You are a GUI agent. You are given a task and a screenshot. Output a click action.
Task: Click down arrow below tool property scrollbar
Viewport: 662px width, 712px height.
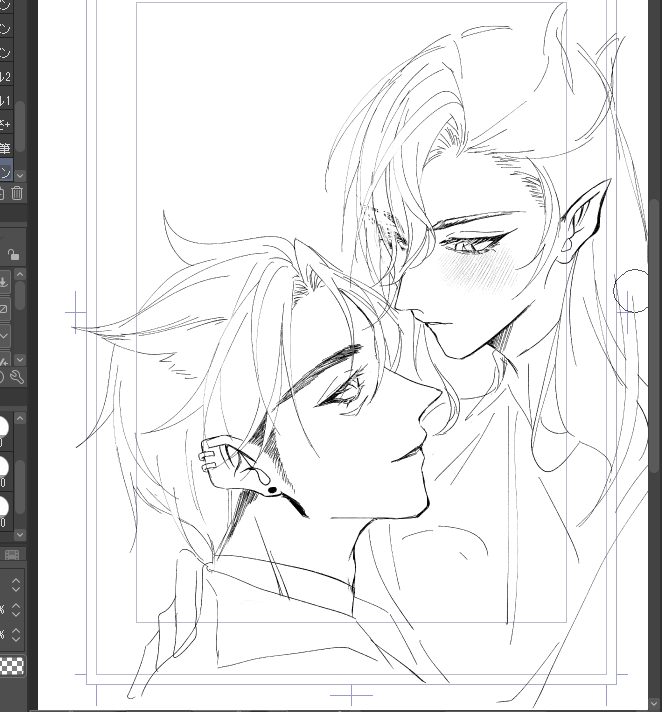[20, 359]
